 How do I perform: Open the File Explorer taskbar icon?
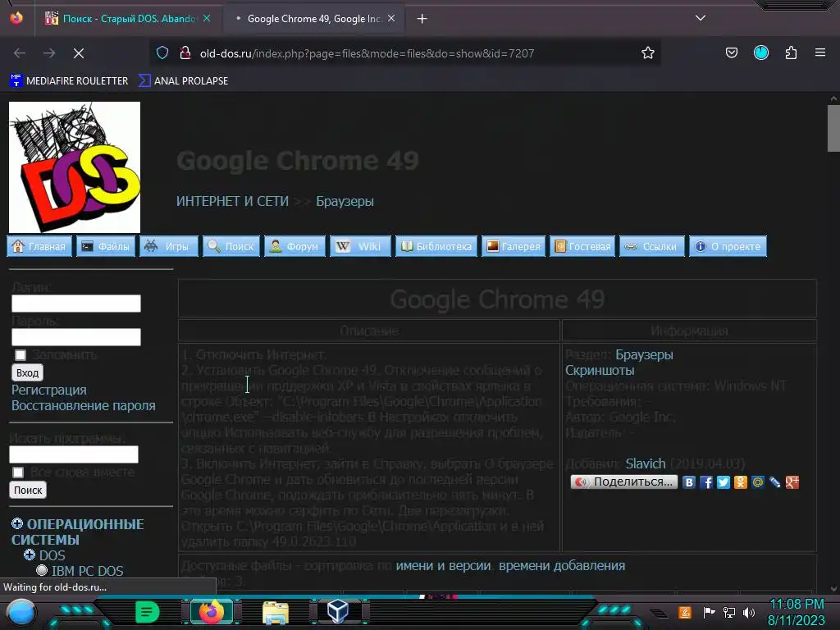coord(276,612)
